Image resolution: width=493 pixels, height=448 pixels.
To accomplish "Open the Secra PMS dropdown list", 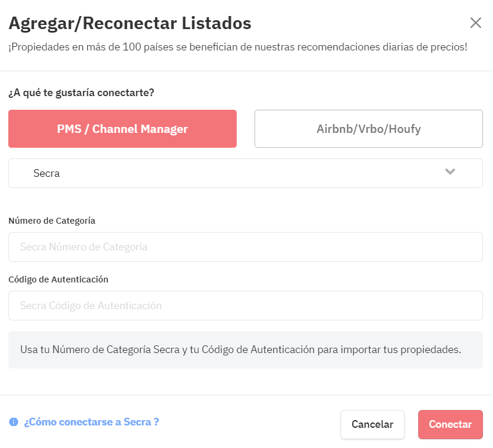I will [245, 173].
